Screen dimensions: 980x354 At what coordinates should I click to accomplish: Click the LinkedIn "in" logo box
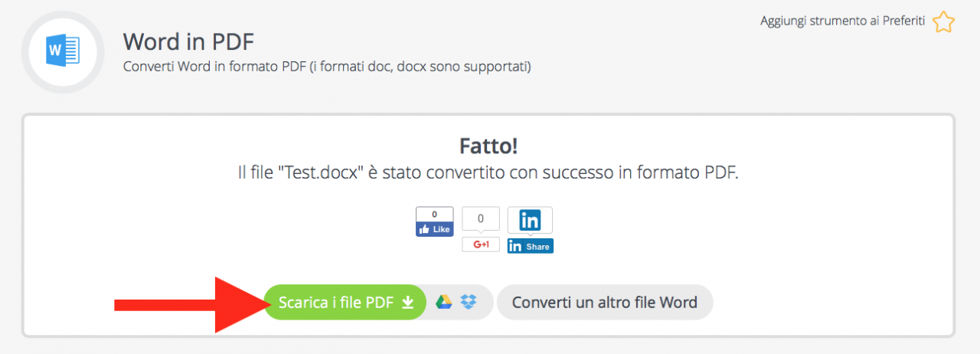pos(530,220)
